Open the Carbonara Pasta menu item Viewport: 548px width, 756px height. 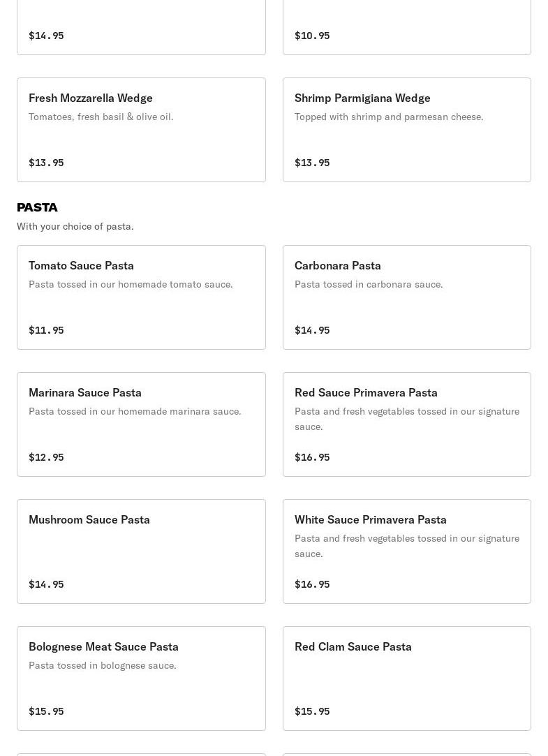(406, 297)
